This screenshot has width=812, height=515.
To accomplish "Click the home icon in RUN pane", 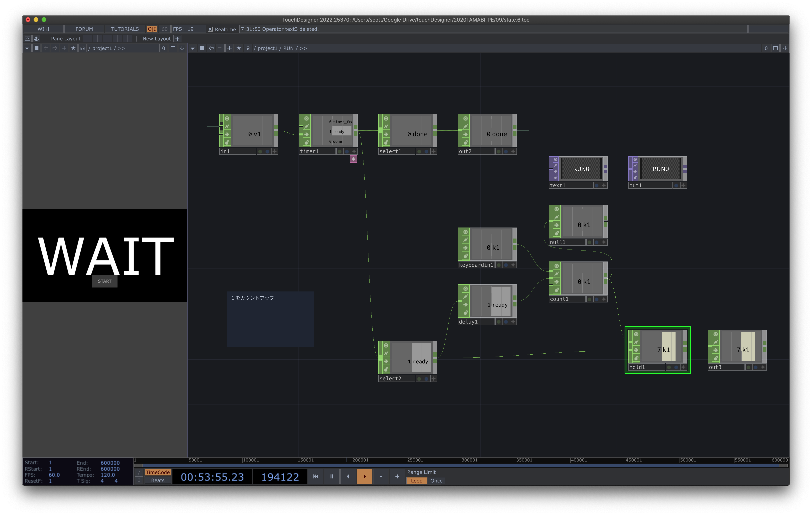I will (x=248, y=48).
